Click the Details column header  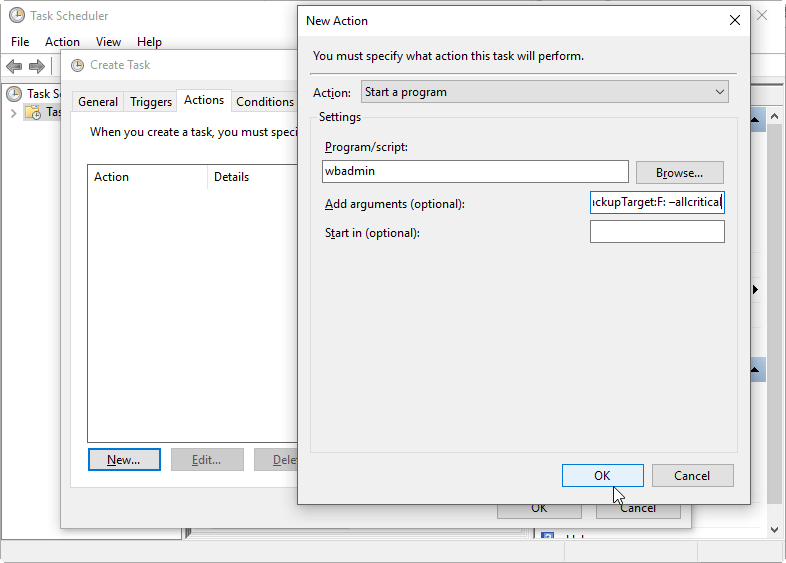click(253, 177)
